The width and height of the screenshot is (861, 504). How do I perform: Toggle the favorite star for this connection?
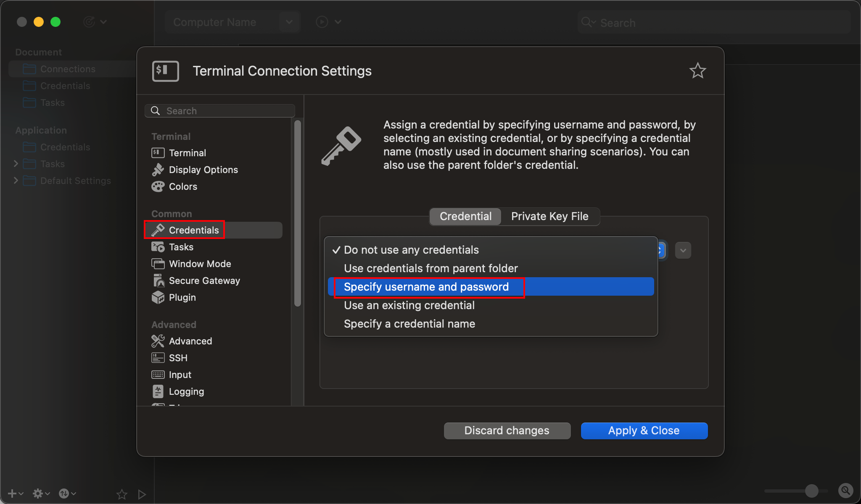697,70
